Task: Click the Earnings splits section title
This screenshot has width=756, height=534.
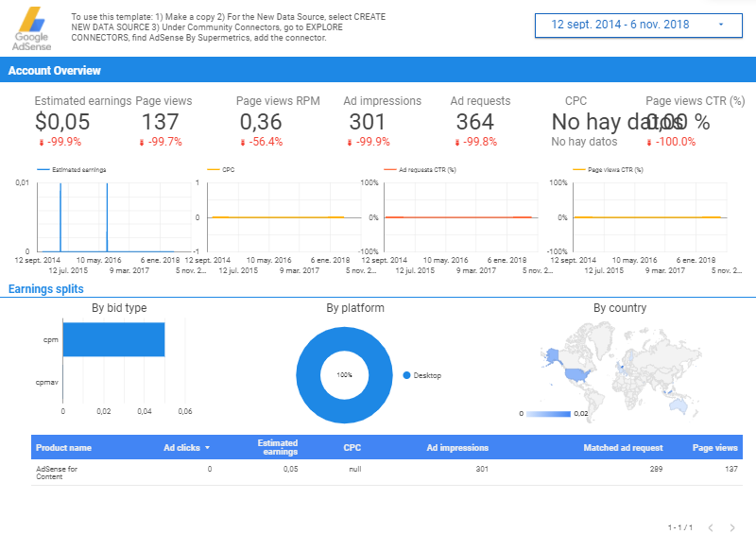Action: pos(46,289)
